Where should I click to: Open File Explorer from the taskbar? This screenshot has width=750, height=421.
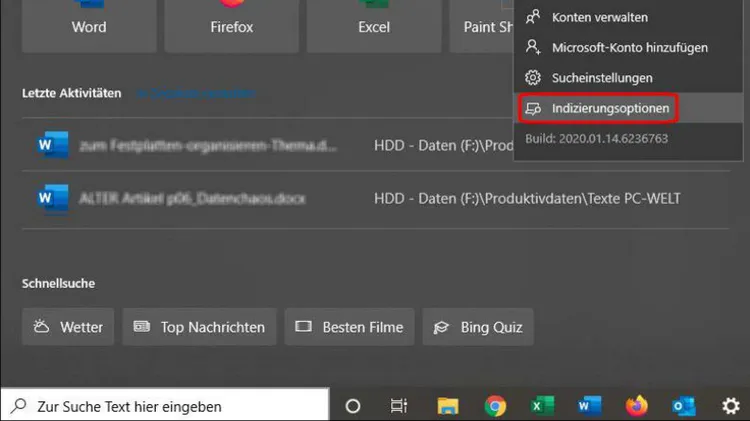[x=448, y=406]
